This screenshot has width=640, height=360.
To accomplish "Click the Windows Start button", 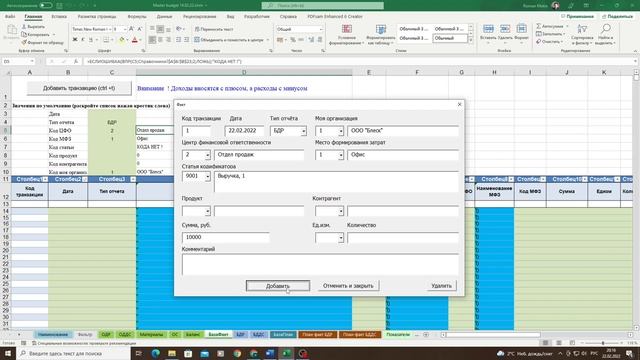I will (8, 353).
